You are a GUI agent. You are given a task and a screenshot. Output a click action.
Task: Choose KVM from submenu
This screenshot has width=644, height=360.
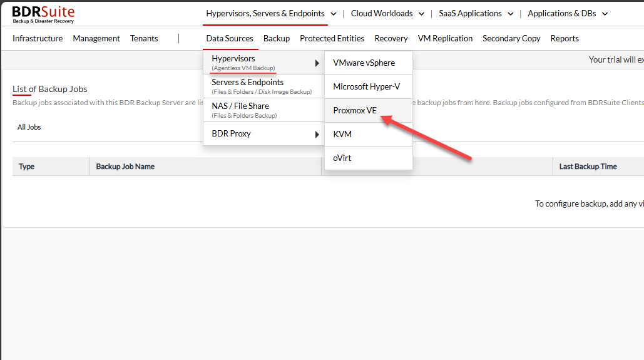(369, 135)
